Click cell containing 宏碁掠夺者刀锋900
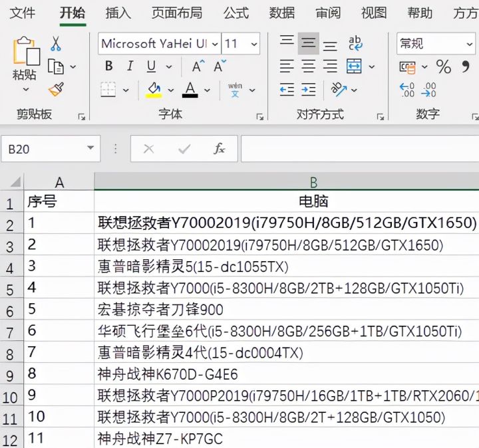 click(x=287, y=309)
